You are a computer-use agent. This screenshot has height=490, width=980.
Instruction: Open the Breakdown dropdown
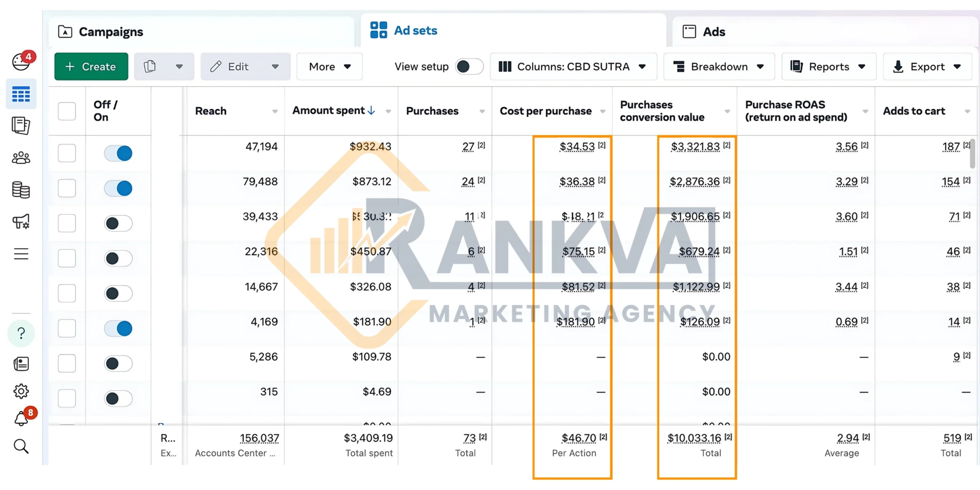click(719, 66)
